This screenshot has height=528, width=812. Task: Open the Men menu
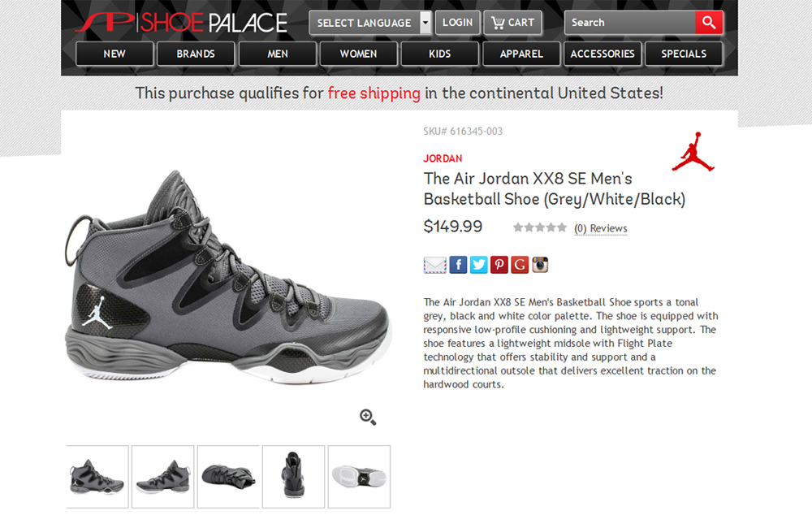point(278,54)
